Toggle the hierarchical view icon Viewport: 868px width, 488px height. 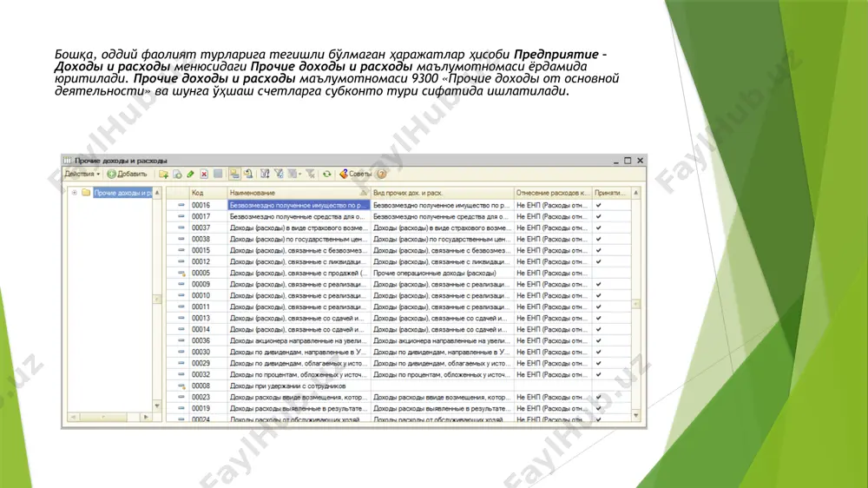coord(234,174)
